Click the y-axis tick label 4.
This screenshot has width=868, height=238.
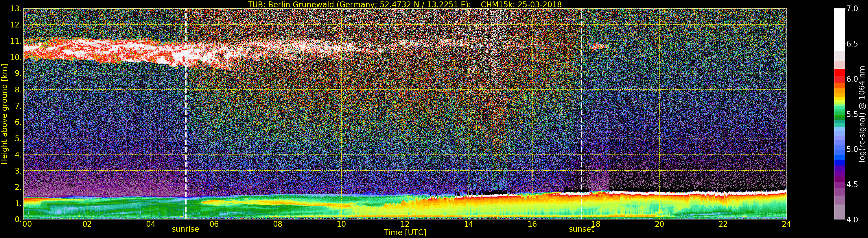[x=18, y=155]
